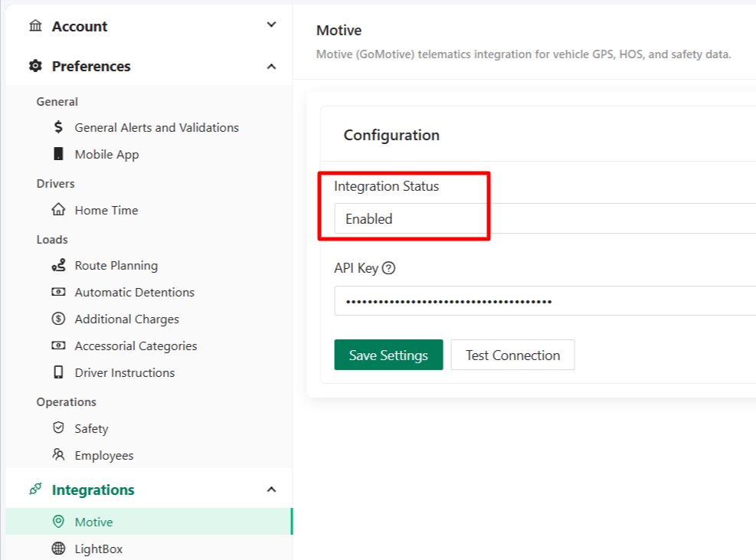This screenshot has height=560, width=756.
Task: Click the Home Time house icon
Action: (x=58, y=209)
